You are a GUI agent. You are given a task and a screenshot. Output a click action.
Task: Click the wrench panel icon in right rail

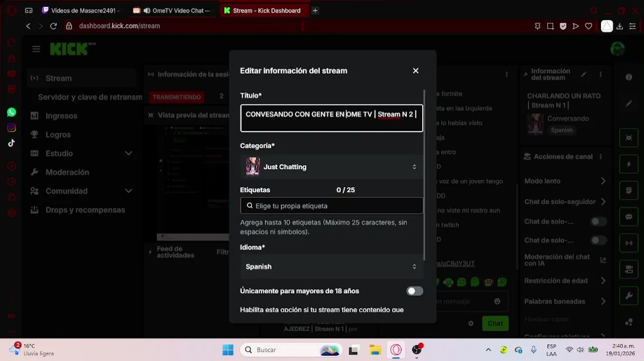[x=629, y=296]
